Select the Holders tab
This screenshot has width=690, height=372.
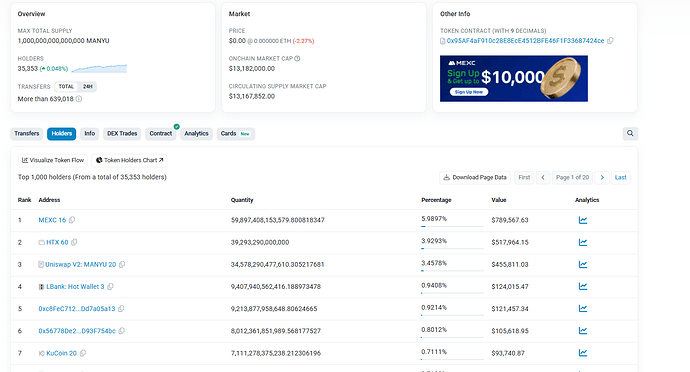[x=62, y=133]
